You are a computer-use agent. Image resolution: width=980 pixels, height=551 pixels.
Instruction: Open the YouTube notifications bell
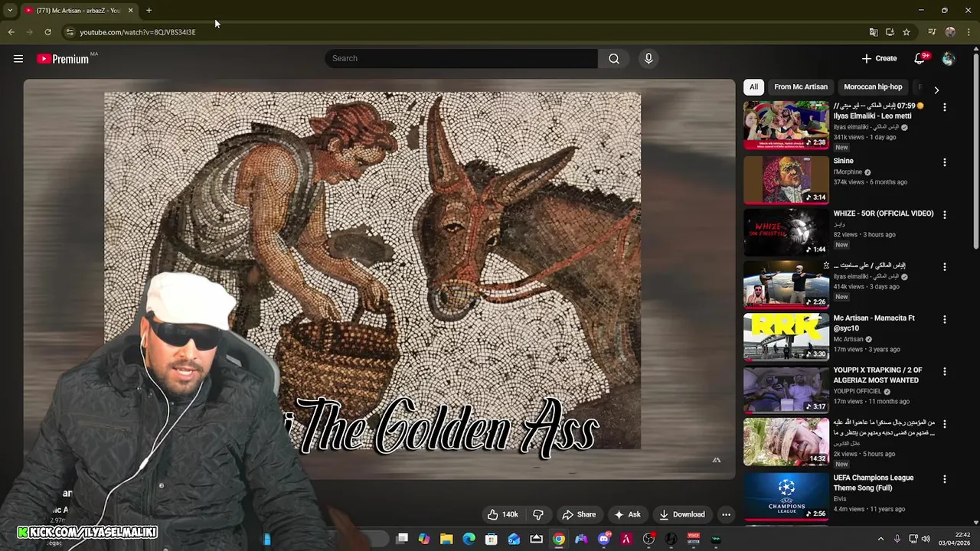point(921,59)
